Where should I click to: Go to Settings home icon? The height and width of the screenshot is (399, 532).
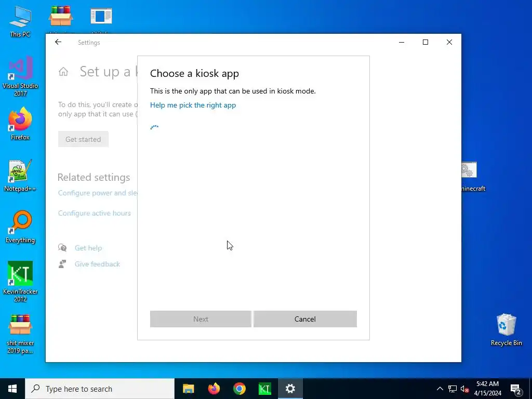(63, 72)
